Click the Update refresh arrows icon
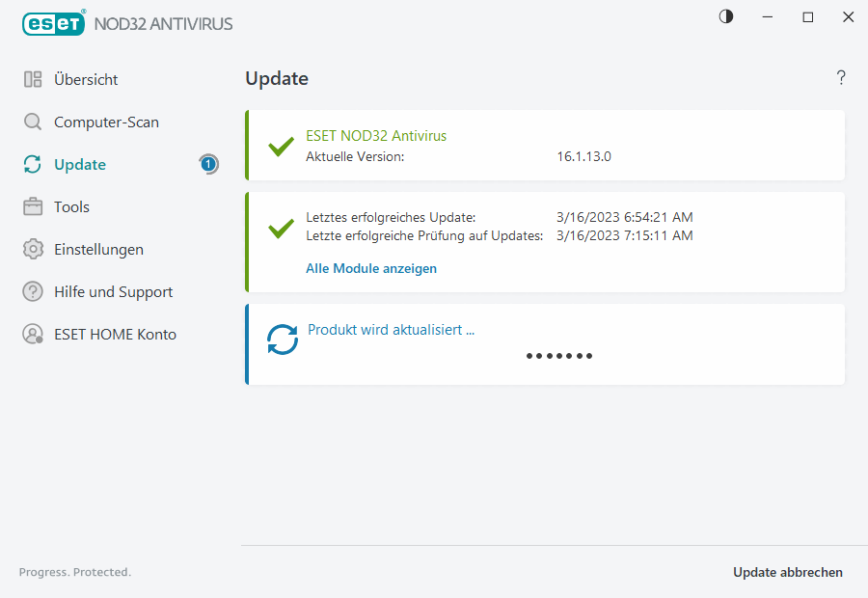 pos(32,164)
